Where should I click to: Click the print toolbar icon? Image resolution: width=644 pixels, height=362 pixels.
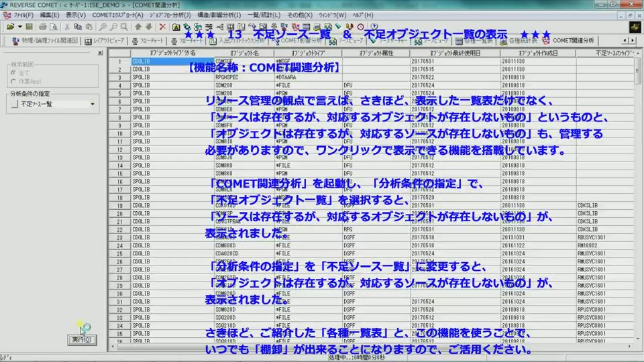(42, 27)
